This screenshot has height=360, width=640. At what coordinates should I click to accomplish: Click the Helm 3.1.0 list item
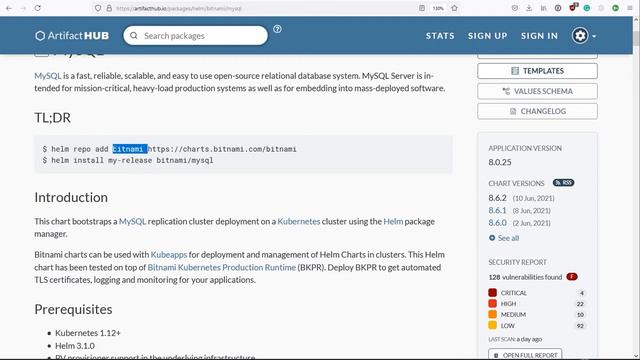75,346
